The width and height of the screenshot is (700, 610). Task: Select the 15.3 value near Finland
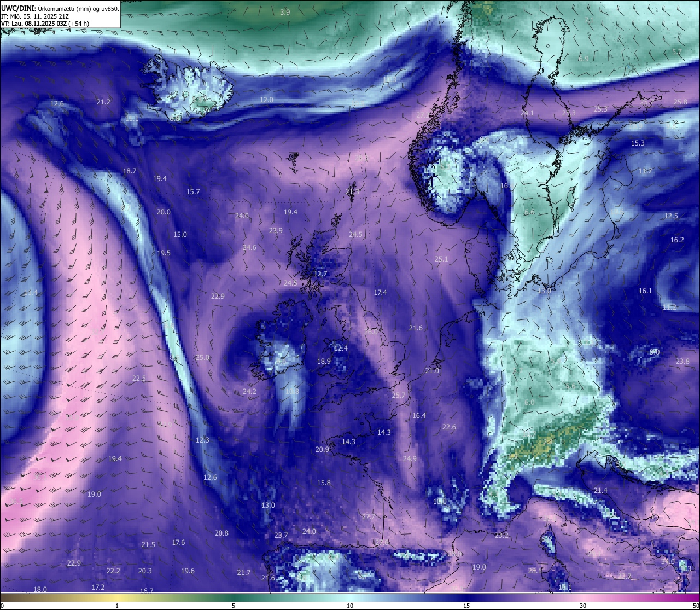[x=638, y=143]
